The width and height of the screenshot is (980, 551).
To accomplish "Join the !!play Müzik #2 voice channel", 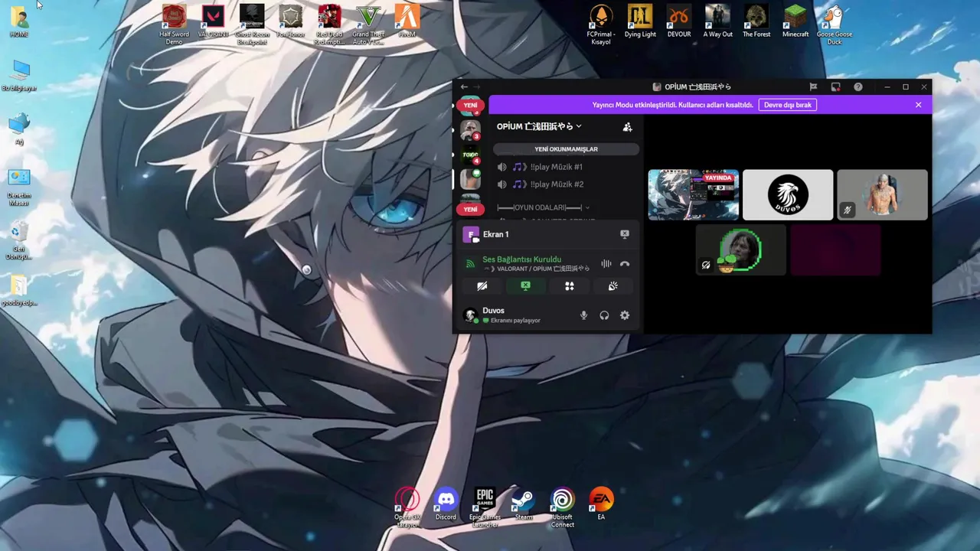I will (565, 184).
